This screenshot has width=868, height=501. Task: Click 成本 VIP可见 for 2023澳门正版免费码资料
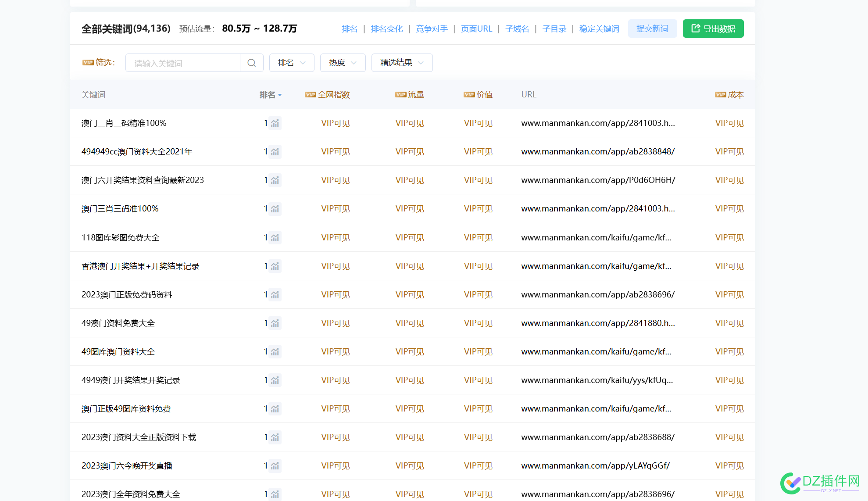[x=729, y=295]
